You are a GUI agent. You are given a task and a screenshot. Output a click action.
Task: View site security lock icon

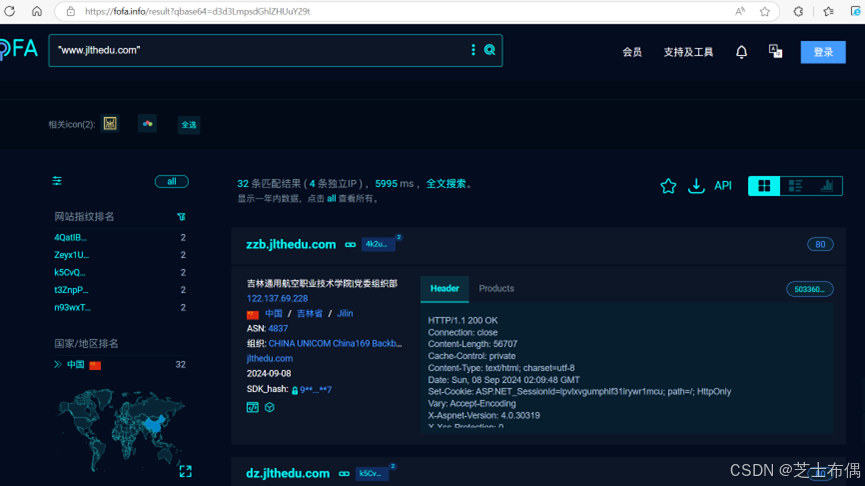(x=71, y=11)
